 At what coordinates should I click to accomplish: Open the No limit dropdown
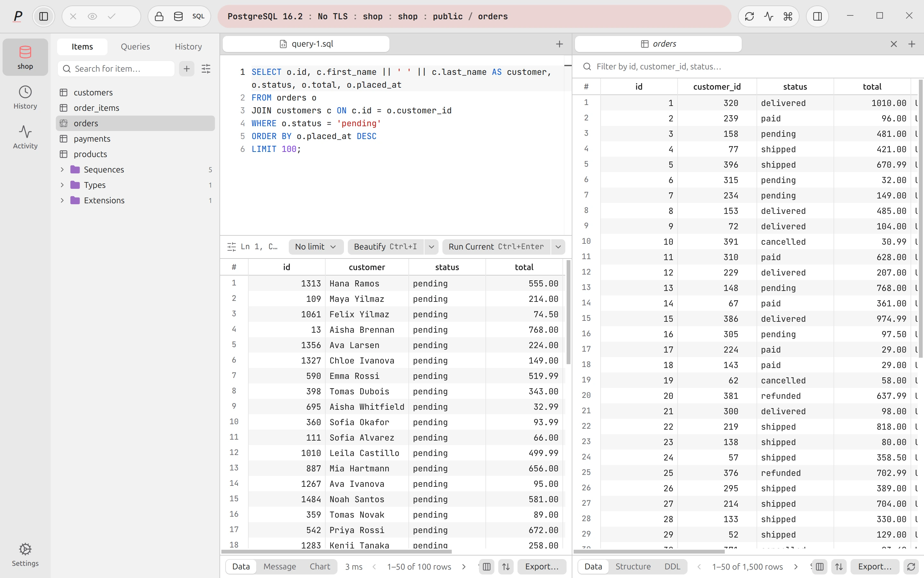pos(316,247)
